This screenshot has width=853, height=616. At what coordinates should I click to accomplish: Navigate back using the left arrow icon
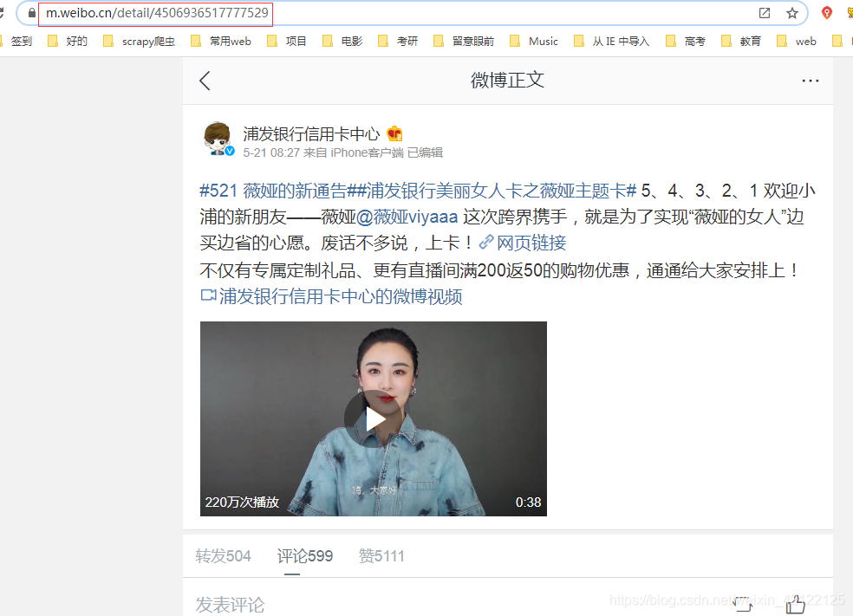click(205, 80)
